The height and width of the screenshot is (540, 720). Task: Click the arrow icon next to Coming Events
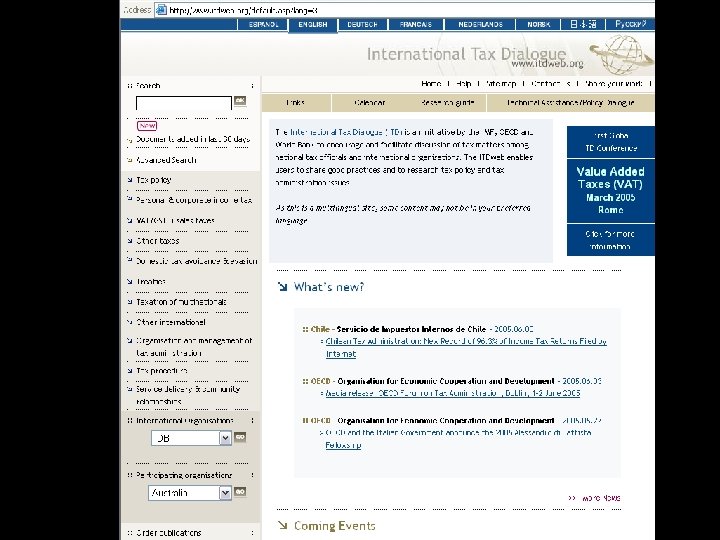click(282, 525)
